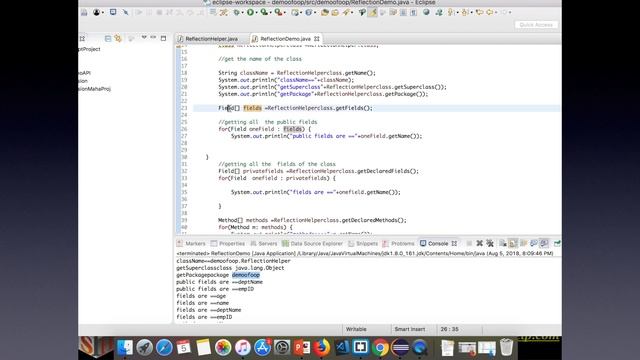Open the Properties tab
Image resolution: width=640 pixels, height=360 pixels.
(x=228, y=243)
